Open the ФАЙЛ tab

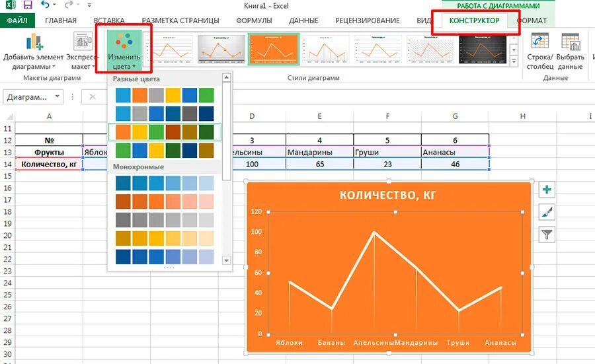pos(17,20)
